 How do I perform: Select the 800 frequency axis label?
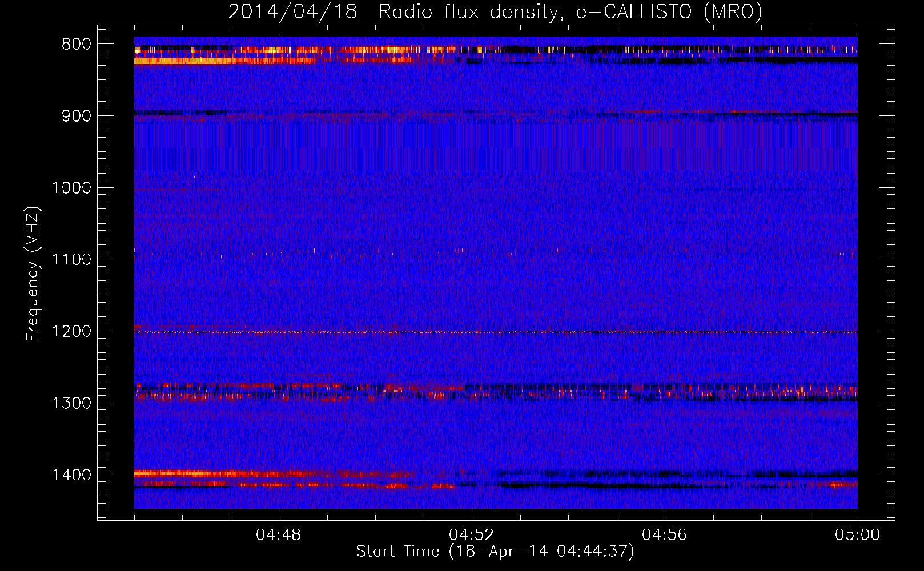(x=77, y=45)
